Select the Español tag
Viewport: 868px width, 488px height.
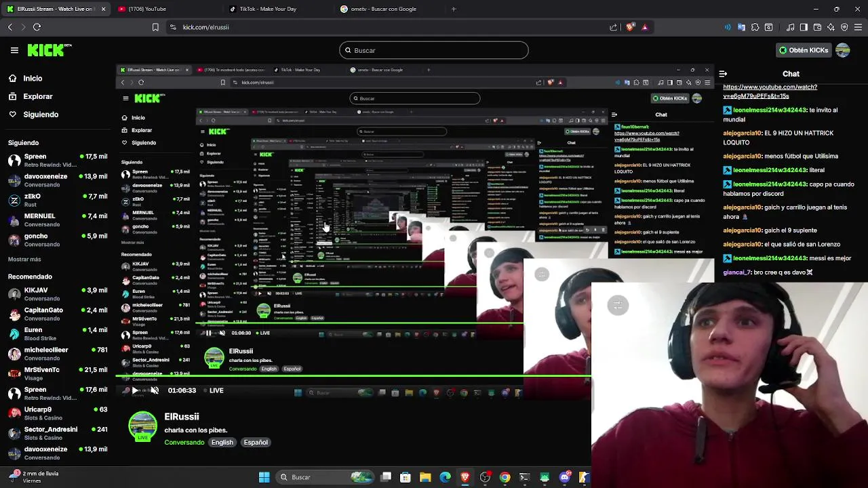pos(256,443)
